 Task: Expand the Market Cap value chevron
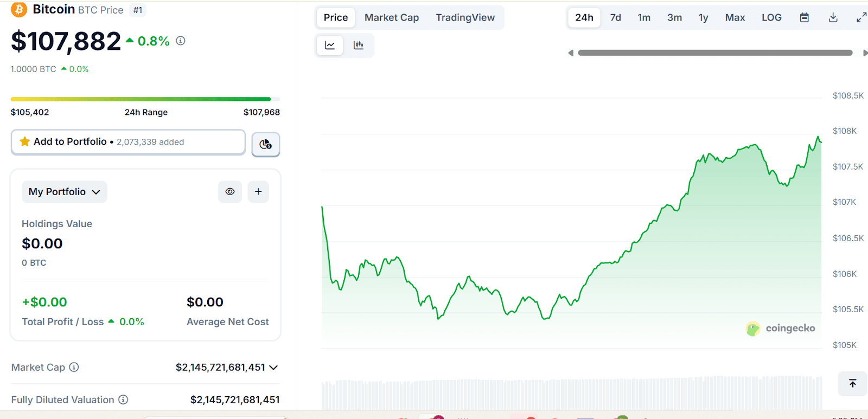(273, 368)
